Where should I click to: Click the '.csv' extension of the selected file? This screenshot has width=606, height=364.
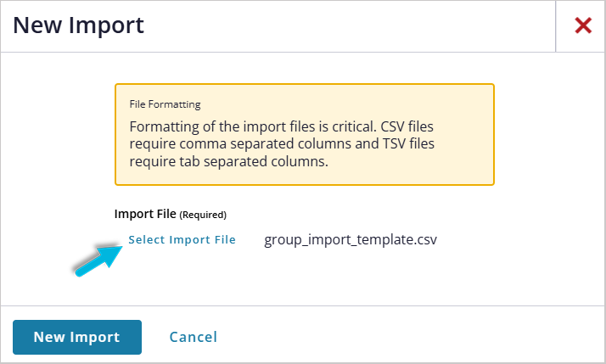(x=424, y=240)
